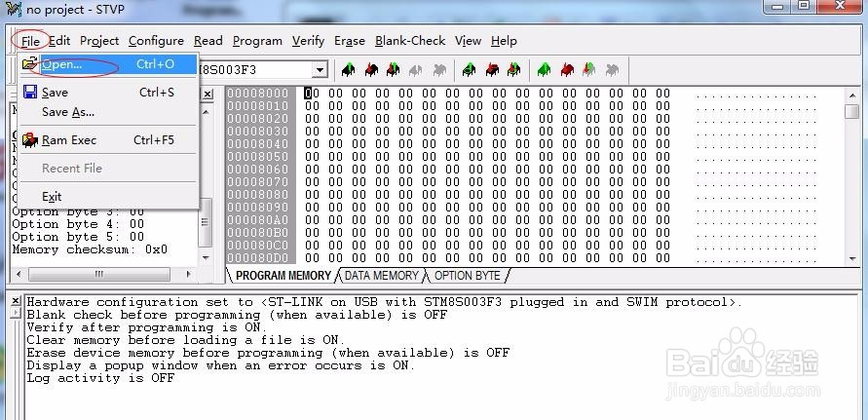Click the bright green chip icon in last toolbar group
Viewport: 868px width, 420px height.
tap(545, 70)
